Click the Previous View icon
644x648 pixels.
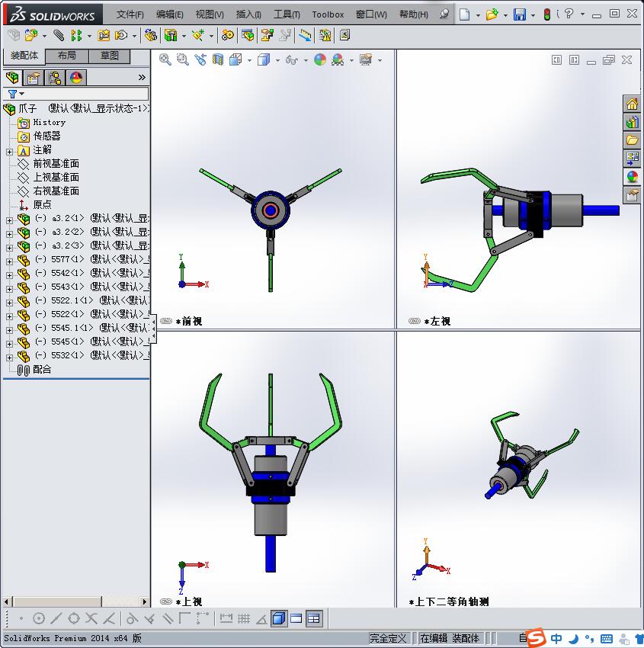coord(200,60)
